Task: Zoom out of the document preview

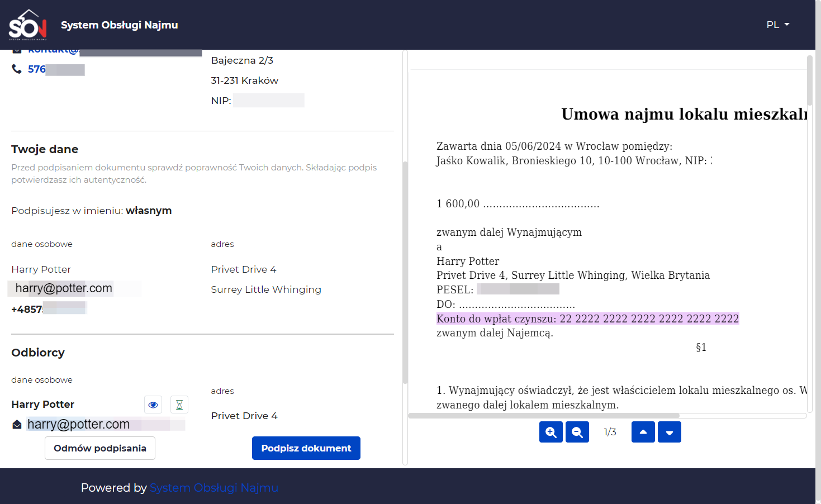Action: (x=577, y=432)
